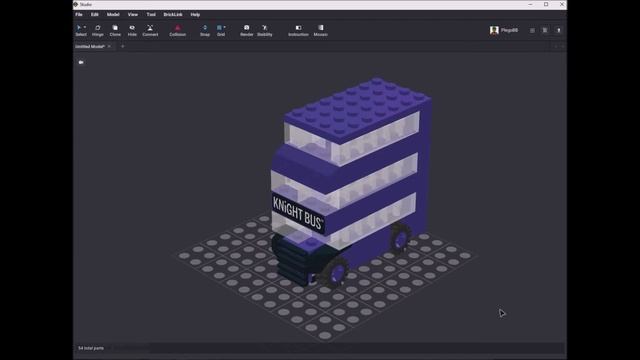The width and height of the screenshot is (640, 360).
Task: Open the Model menu
Action: (113, 14)
